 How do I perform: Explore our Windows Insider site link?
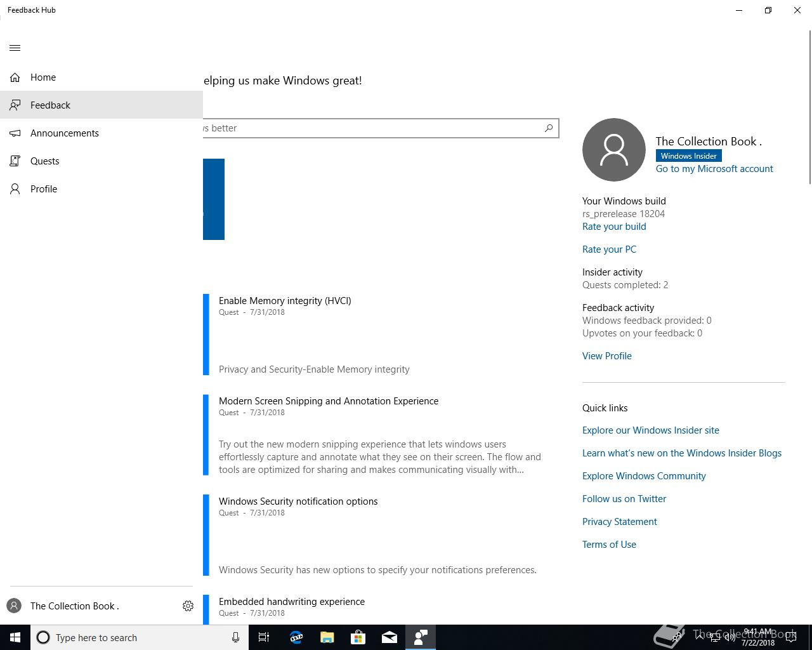point(651,430)
